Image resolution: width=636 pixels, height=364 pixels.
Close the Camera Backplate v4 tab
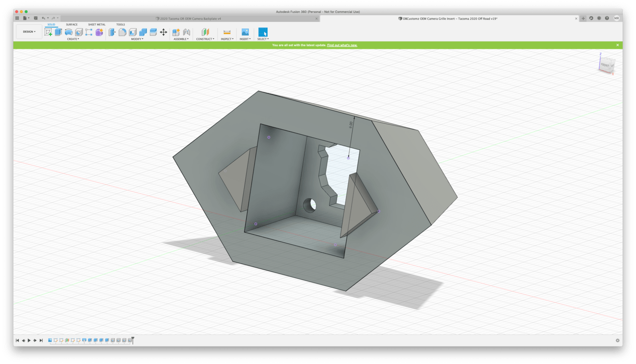click(x=316, y=18)
